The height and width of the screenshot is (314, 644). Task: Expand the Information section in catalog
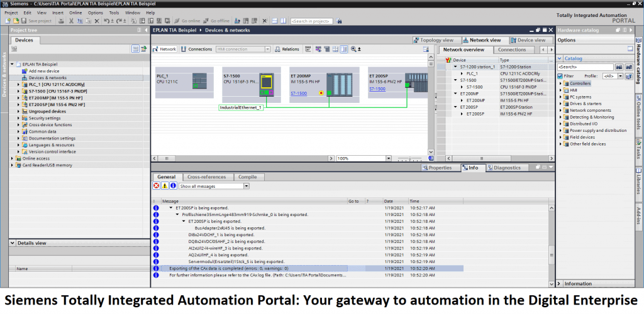coord(560,284)
